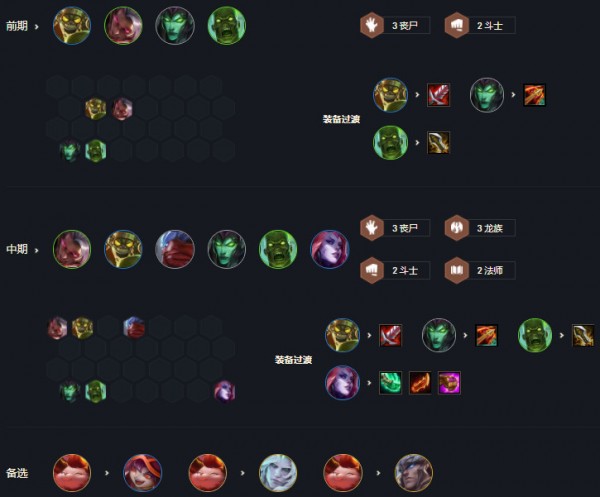Click the first golden-masked champion in 前期 row
This screenshot has width=600, height=497.
[72, 26]
